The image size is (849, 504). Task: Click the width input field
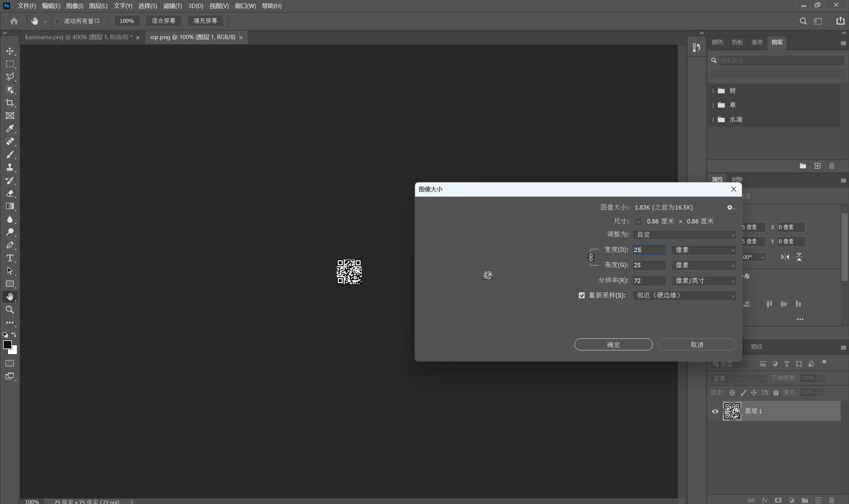(649, 250)
